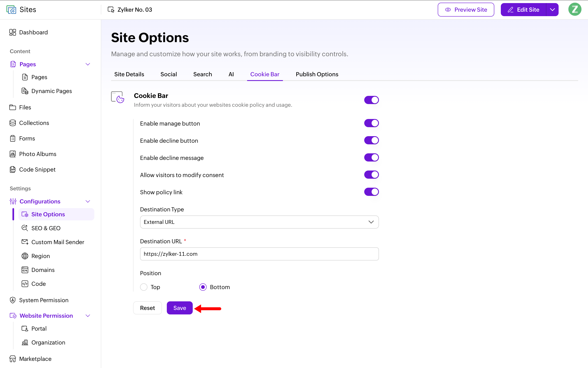Open the Code settings icon

(25, 284)
